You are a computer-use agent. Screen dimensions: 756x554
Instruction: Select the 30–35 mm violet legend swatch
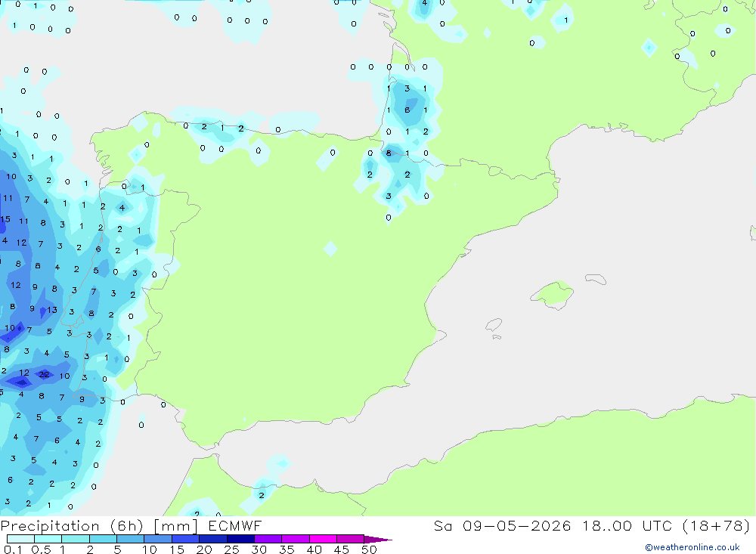(268, 539)
